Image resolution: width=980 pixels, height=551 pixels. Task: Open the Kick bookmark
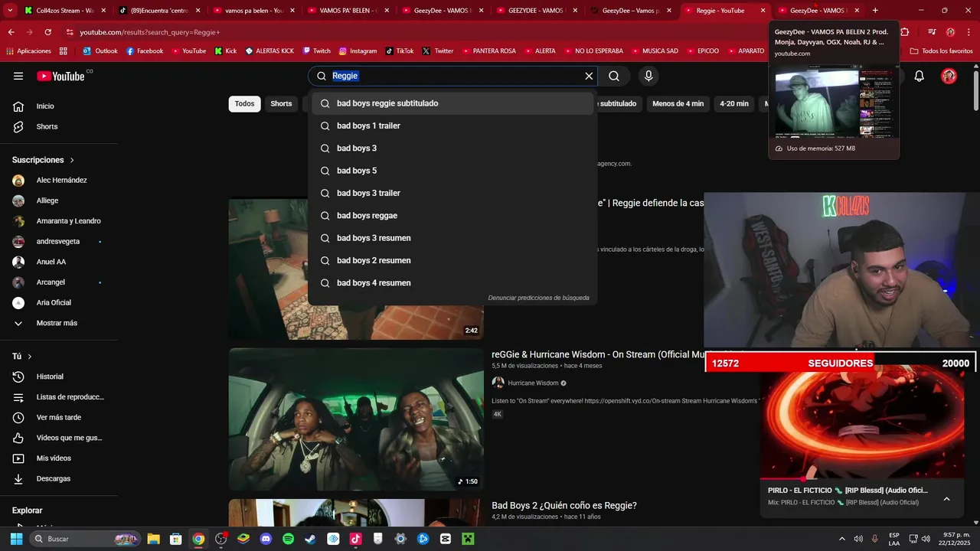pyautogui.click(x=226, y=51)
